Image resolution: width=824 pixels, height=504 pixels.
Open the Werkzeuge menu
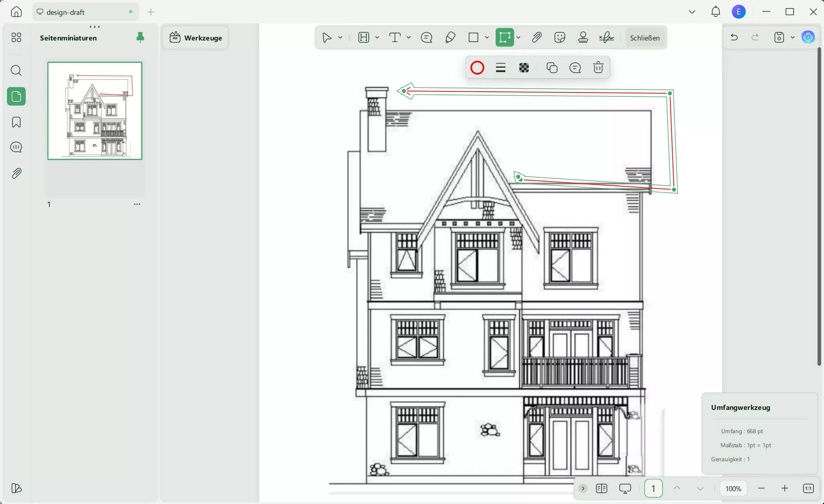(195, 37)
